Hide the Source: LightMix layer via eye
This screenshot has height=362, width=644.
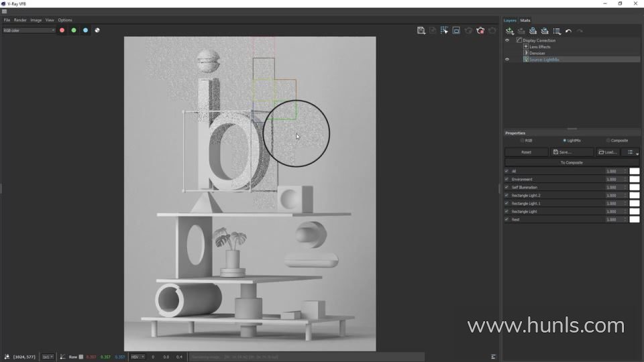pos(507,60)
